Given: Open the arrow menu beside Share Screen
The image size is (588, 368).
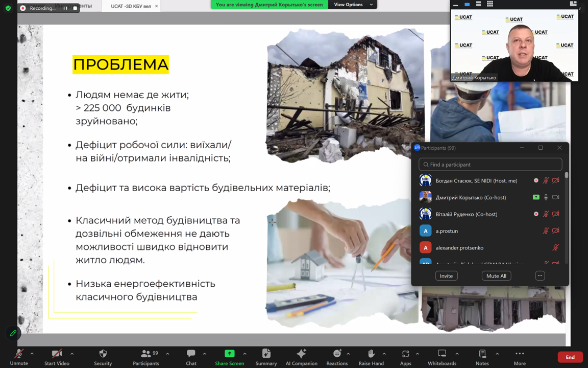Looking at the screenshot, I should 244,354.
